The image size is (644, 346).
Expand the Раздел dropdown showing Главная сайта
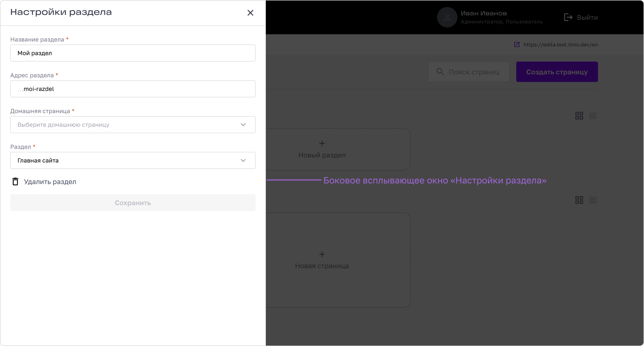tap(133, 160)
